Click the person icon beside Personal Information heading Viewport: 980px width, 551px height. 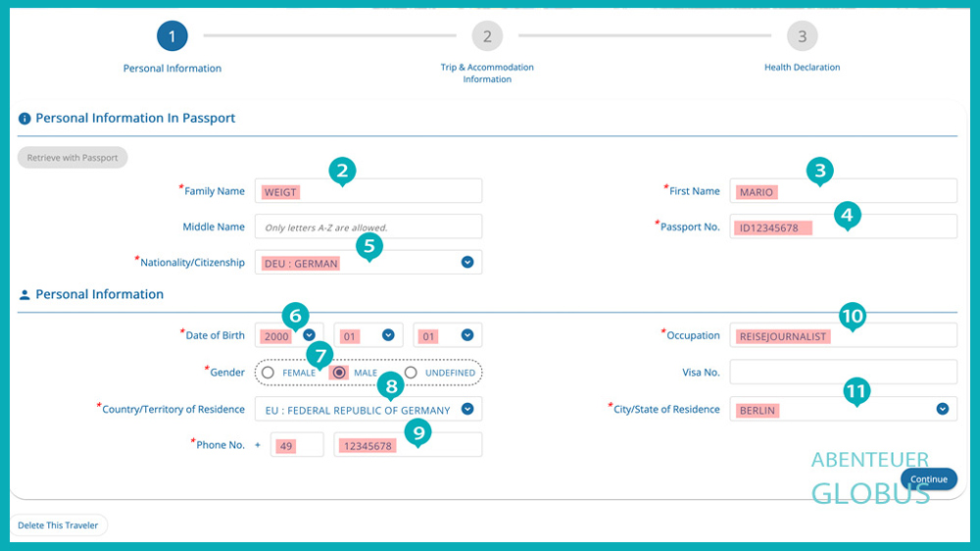(x=24, y=295)
